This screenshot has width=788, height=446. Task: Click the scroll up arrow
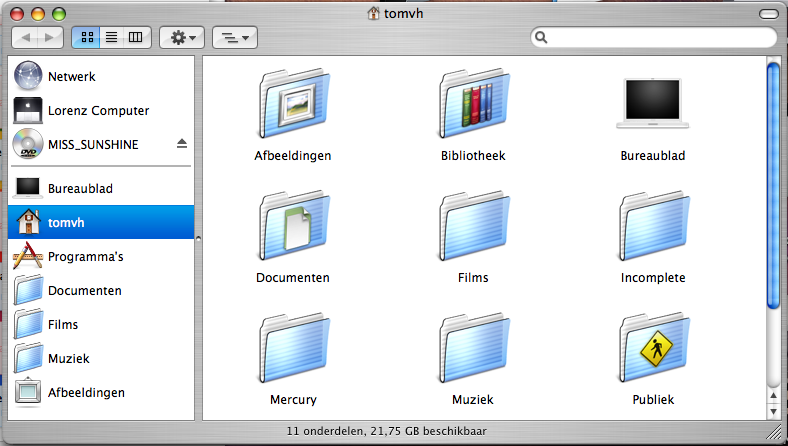point(773,396)
